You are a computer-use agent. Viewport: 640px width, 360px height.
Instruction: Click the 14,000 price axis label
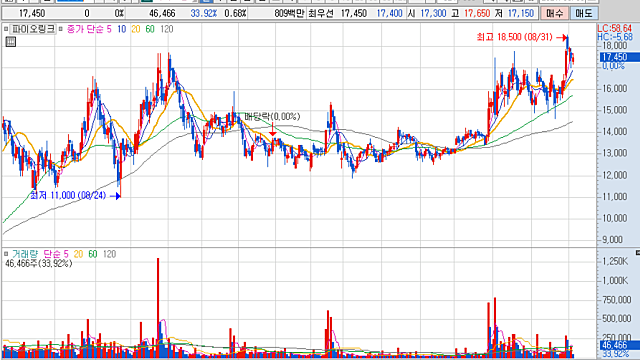pyautogui.click(x=615, y=132)
